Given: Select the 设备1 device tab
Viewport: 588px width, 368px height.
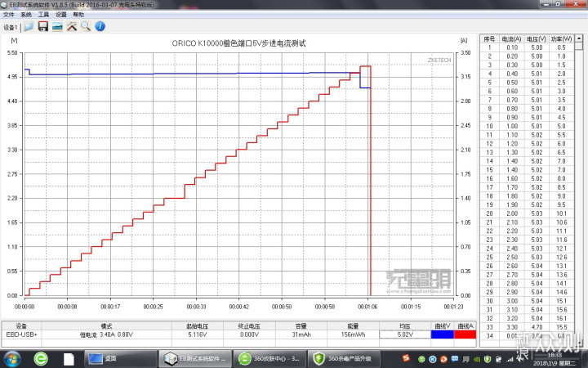Looking at the screenshot, I should (11, 27).
